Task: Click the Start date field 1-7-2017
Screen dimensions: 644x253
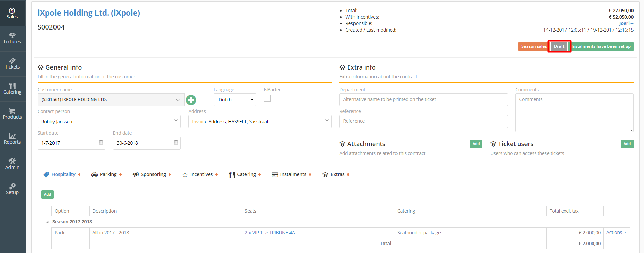Action: click(67, 143)
